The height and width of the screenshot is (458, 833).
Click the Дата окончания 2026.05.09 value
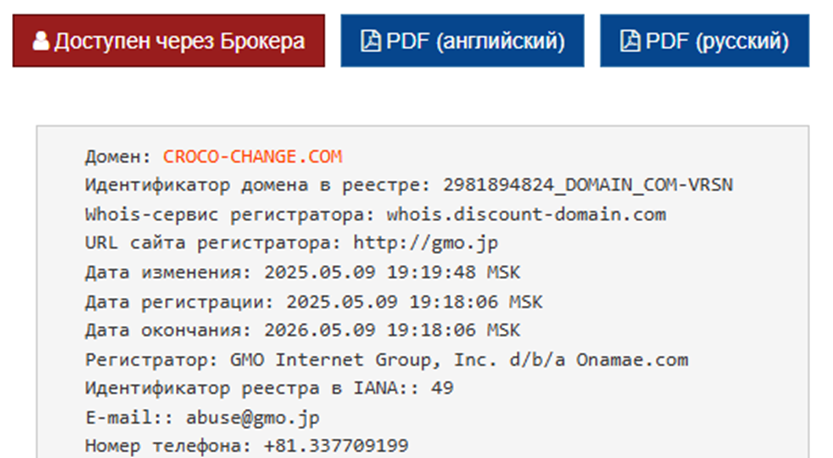(319, 330)
